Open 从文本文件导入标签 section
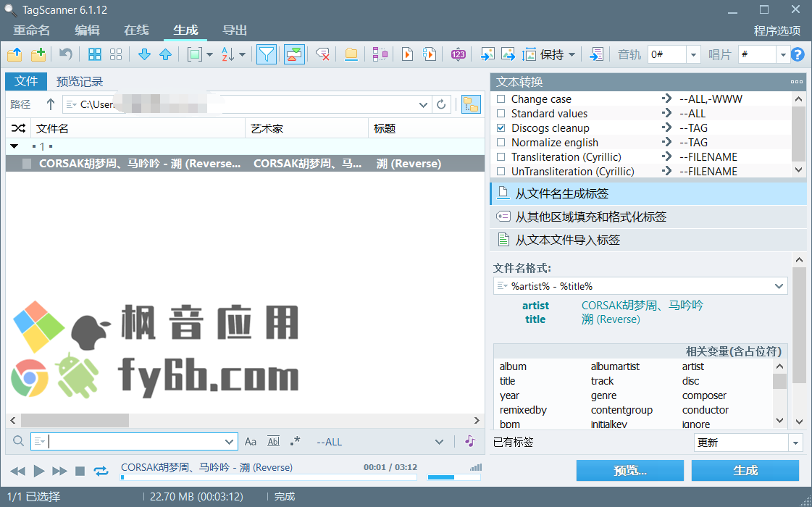The width and height of the screenshot is (812, 507). [x=648, y=240]
